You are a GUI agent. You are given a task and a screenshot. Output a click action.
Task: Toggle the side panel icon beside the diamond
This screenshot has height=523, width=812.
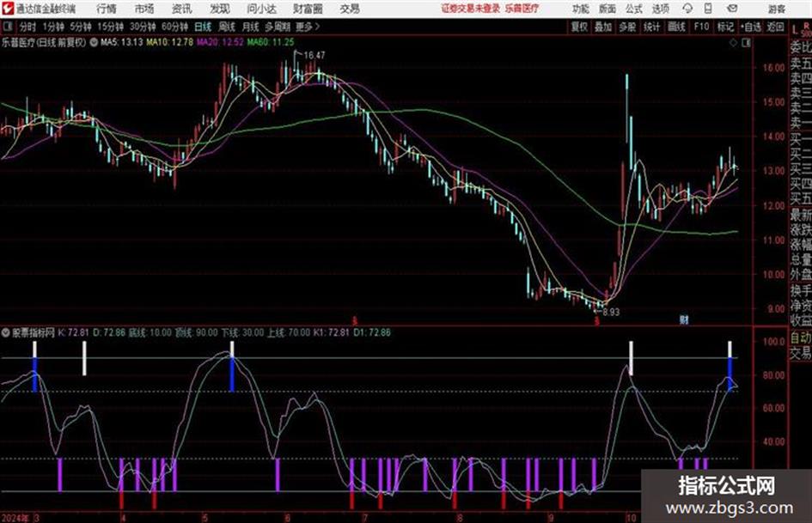click(746, 43)
